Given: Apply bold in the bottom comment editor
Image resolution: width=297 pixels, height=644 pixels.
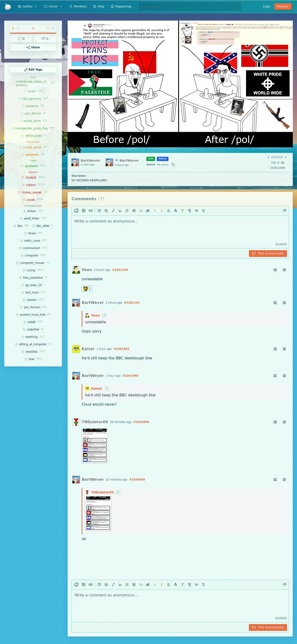Looking at the screenshot, I should coord(106,585).
